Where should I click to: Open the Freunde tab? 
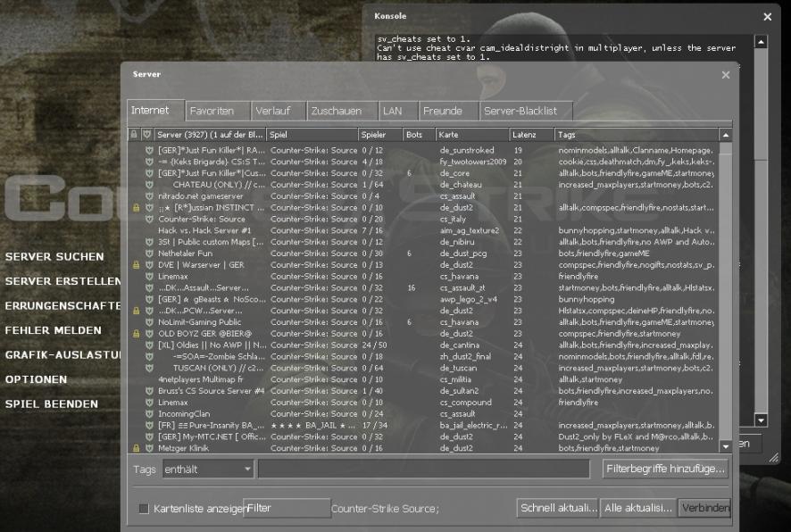pos(449,111)
